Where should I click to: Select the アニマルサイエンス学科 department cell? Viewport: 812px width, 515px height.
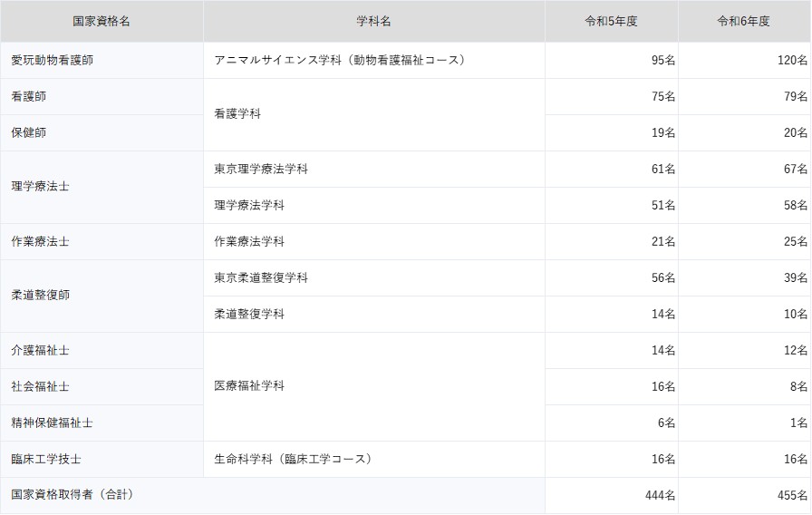(340, 60)
